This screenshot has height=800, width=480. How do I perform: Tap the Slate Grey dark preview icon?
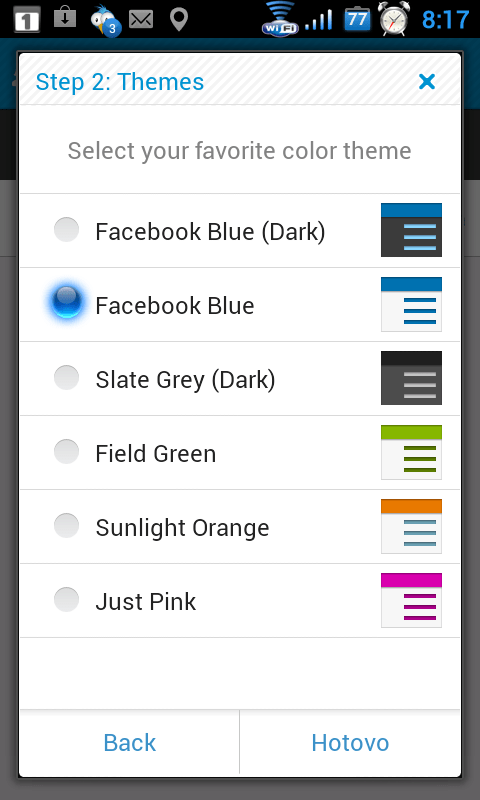411,378
